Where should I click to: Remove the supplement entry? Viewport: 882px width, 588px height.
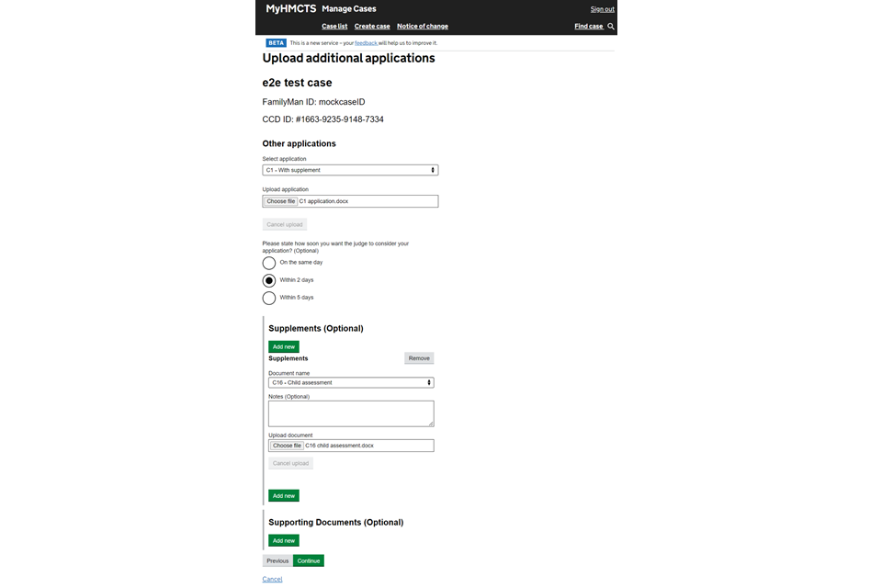coord(419,358)
